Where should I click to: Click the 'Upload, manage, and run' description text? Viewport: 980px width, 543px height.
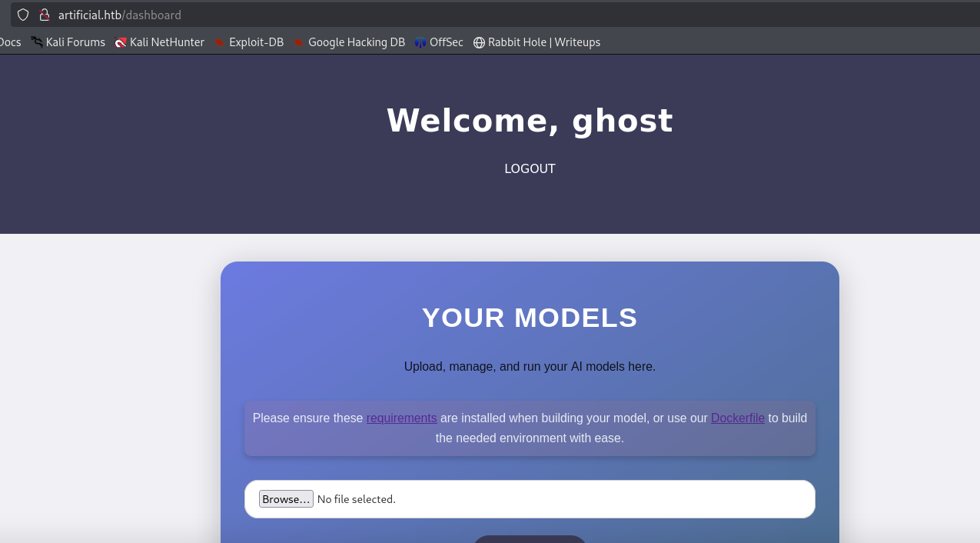coord(530,367)
